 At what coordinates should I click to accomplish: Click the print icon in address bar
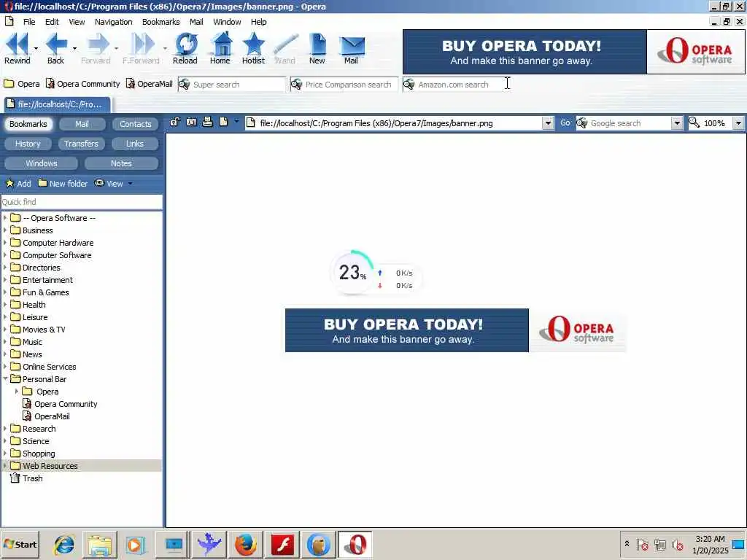point(207,122)
